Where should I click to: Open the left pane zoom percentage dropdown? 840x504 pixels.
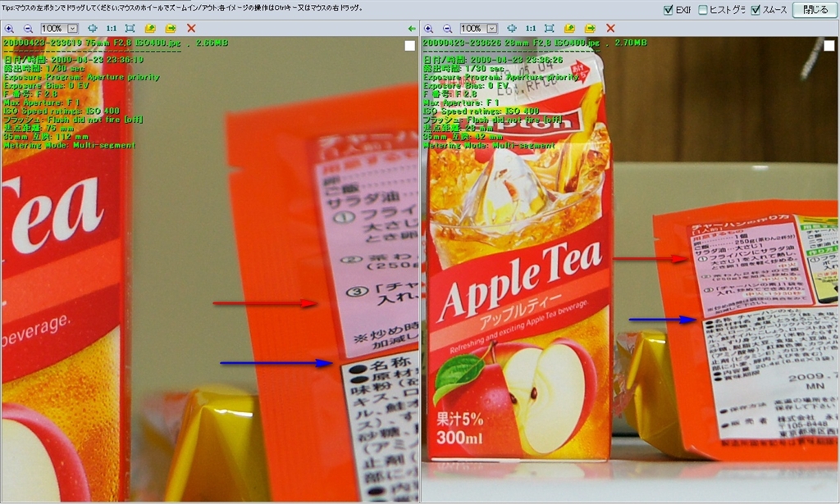click(x=73, y=29)
